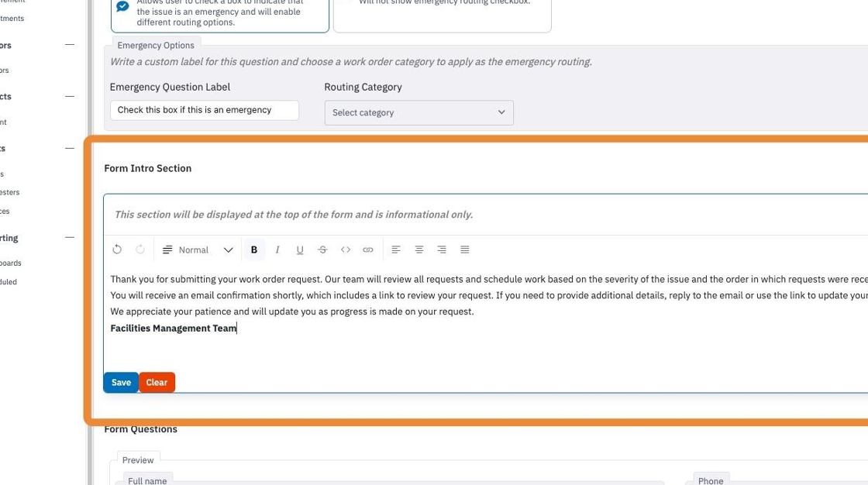
Task: Open the Normal paragraph style dropdown
Action: (198, 249)
